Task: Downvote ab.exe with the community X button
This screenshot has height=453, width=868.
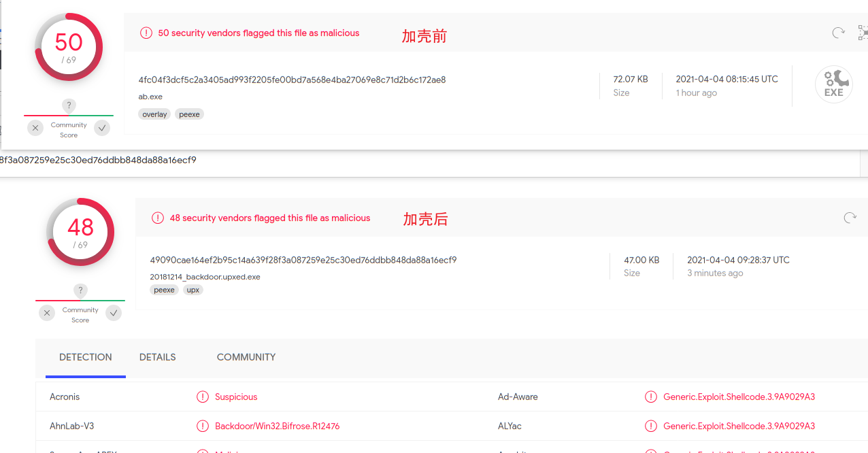Action: [35, 128]
